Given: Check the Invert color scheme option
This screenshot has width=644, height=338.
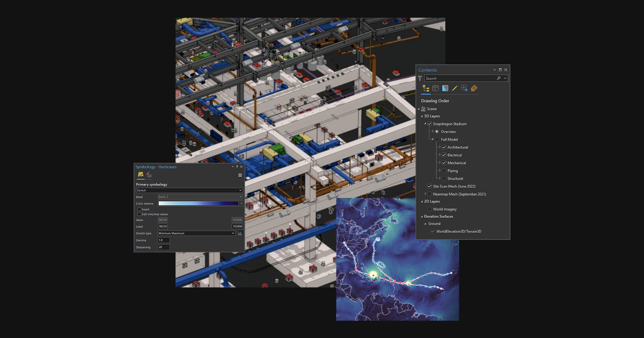Looking at the screenshot, I should (139, 209).
